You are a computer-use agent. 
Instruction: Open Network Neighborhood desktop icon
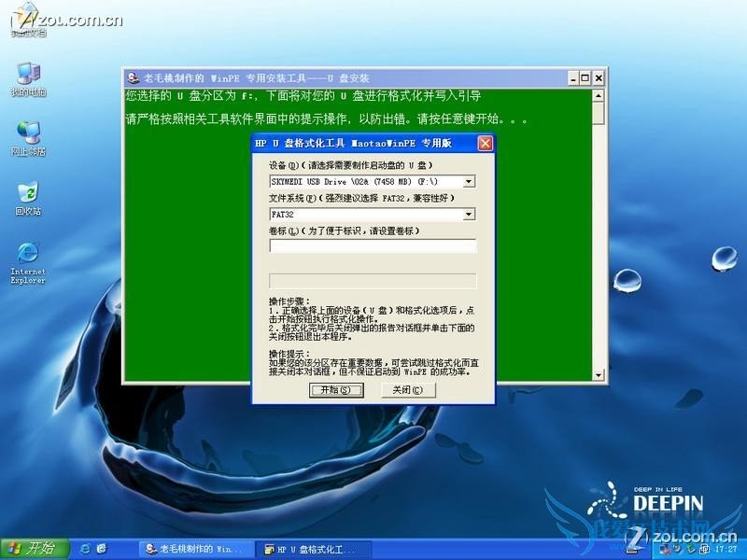tap(28, 134)
